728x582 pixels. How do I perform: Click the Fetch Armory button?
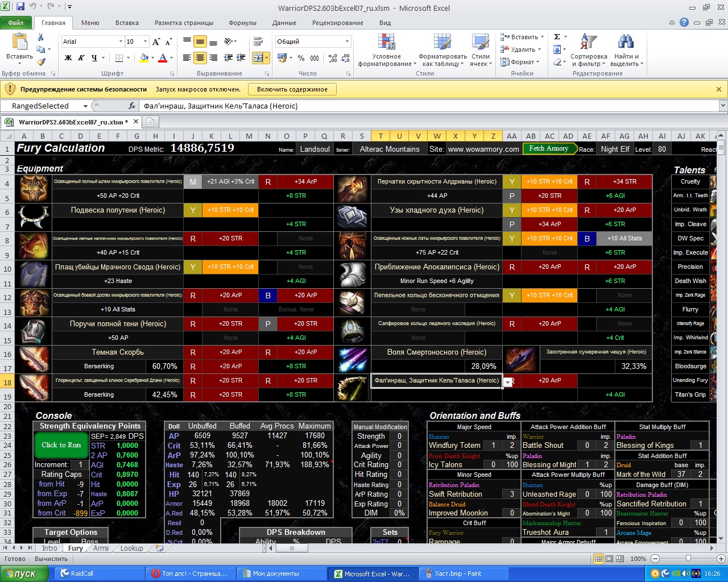pyautogui.click(x=549, y=148)
